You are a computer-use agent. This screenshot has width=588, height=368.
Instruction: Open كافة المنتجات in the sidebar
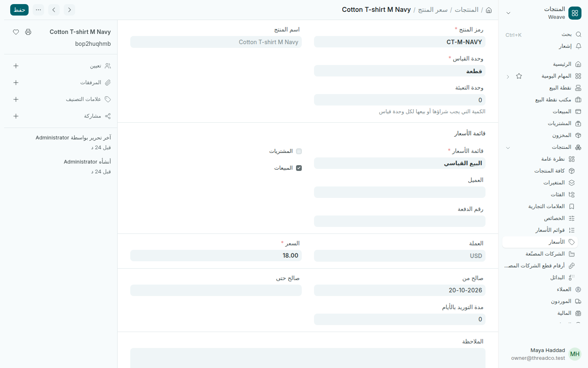[540, 171]
